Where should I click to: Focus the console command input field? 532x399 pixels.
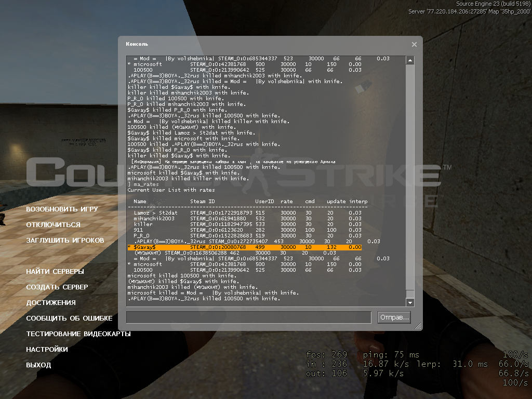249,317
